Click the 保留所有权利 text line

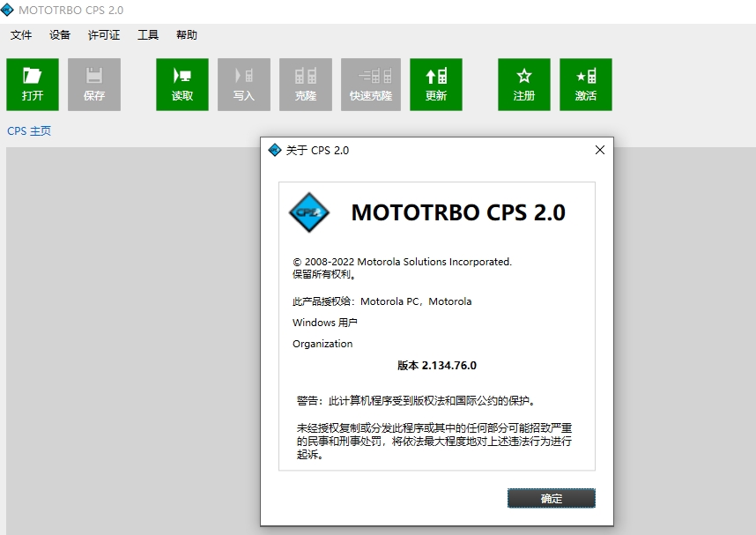tap(324, 274)
